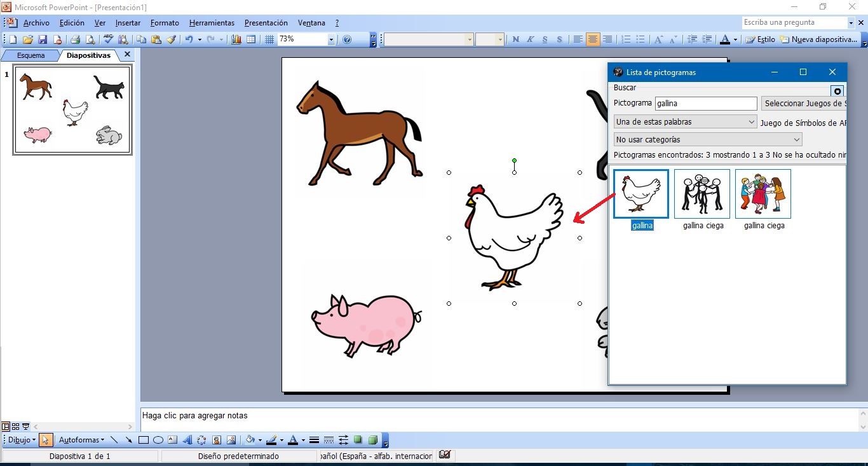
Task: Click the Insertar gráfico (chart) icon
Action: point(236,39)
